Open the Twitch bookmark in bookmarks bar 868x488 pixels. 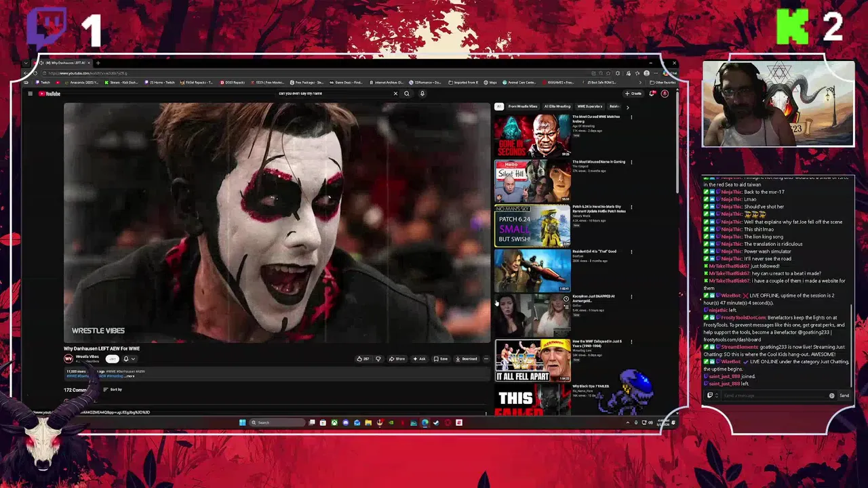tap(42, 83)
